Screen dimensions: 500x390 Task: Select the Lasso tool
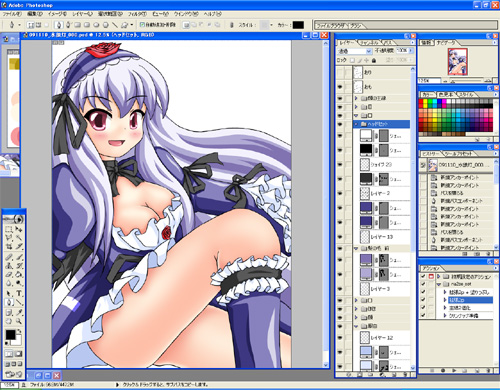pos(9,238)
